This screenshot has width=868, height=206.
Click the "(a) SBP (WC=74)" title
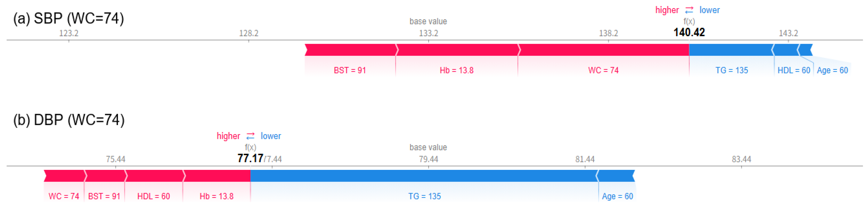[68, 18]
